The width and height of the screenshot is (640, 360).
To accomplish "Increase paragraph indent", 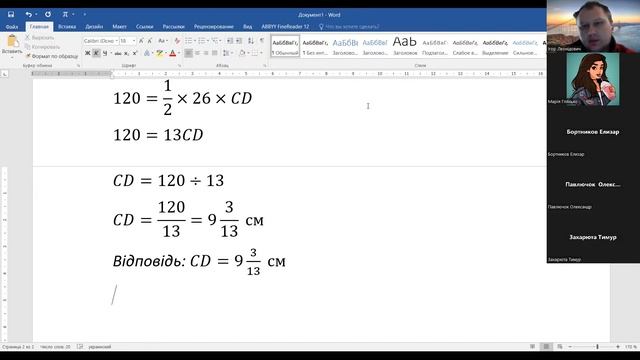I will 239,41.
